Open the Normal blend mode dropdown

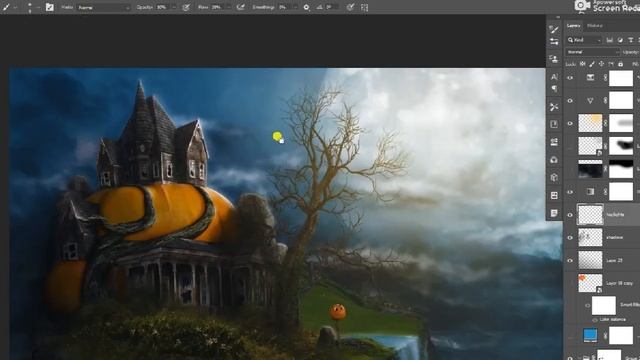tap(593, 52)
